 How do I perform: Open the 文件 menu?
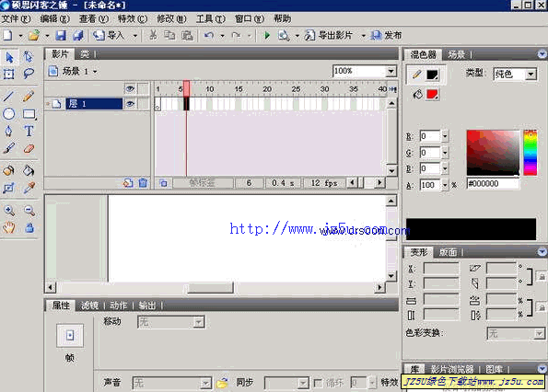coord(16,18)
